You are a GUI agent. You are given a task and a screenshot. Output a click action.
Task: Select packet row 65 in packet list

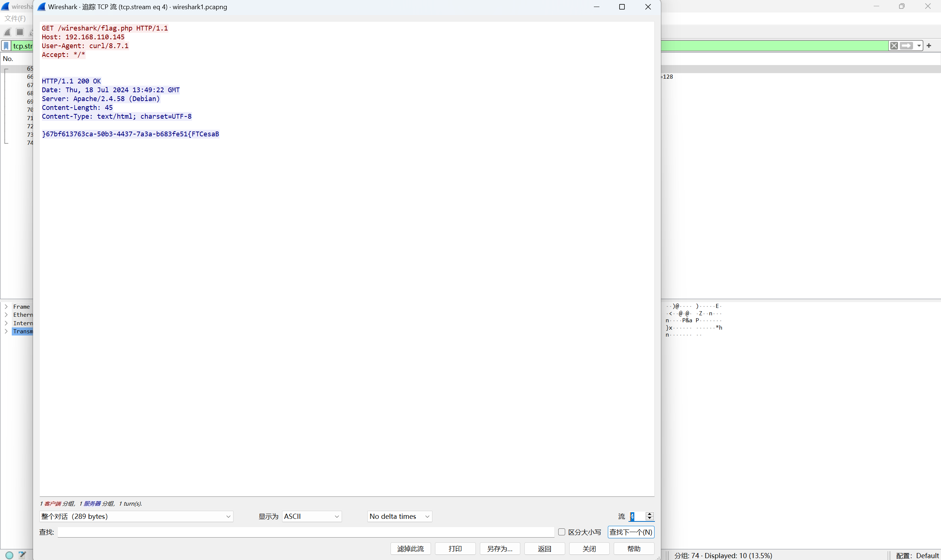point(17,69)
